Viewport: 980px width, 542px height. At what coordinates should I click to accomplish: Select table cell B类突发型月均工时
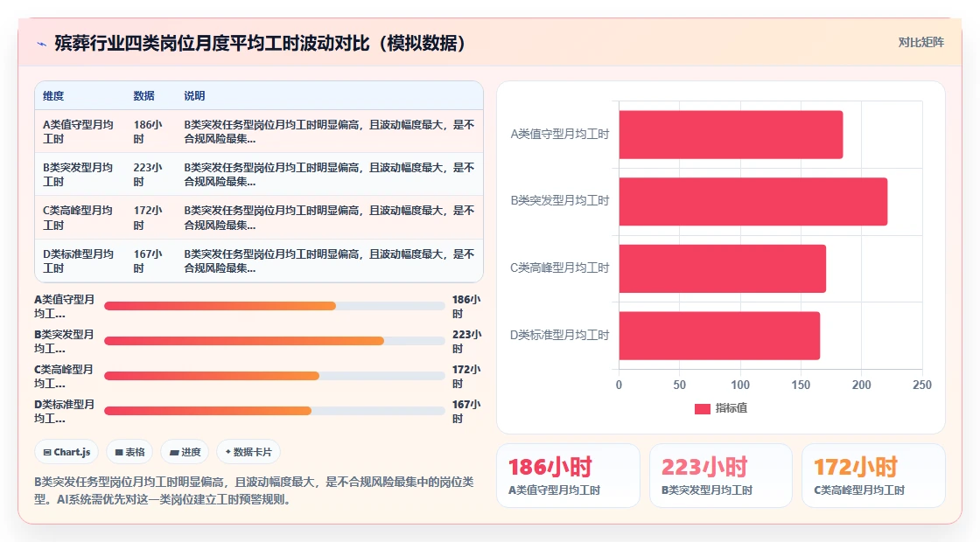(78, 175)
